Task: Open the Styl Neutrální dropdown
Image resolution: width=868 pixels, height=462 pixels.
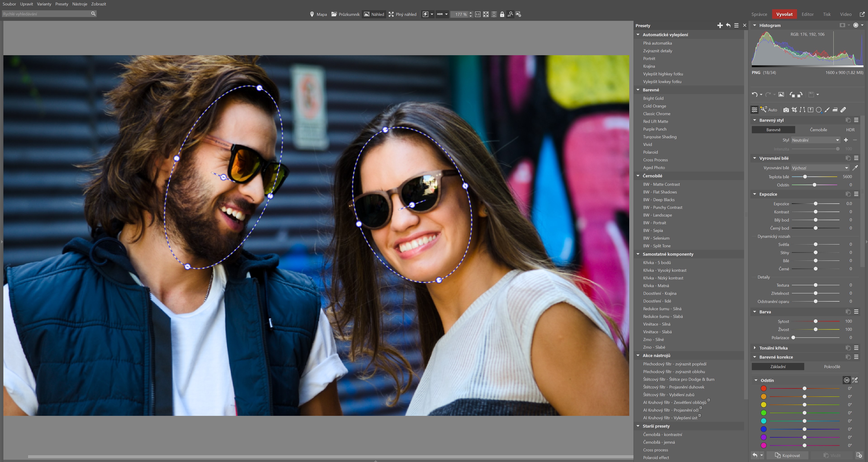Action: coord(815,140)
